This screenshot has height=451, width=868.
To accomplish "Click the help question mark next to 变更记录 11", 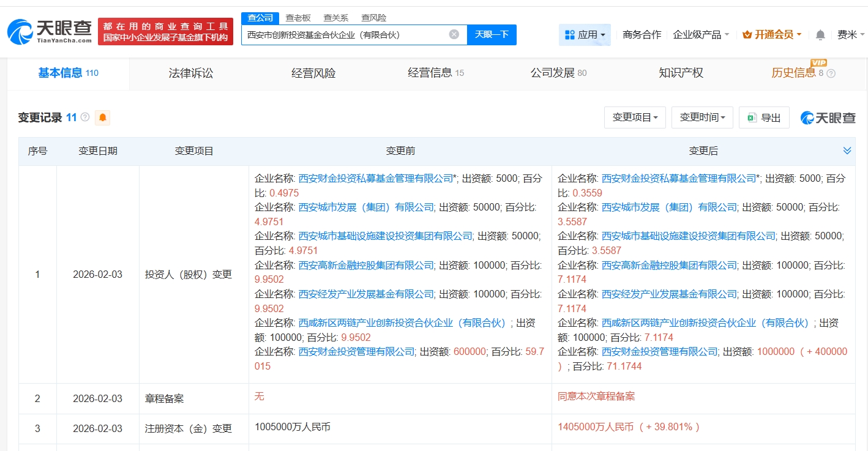I will (x=85, y=117).
